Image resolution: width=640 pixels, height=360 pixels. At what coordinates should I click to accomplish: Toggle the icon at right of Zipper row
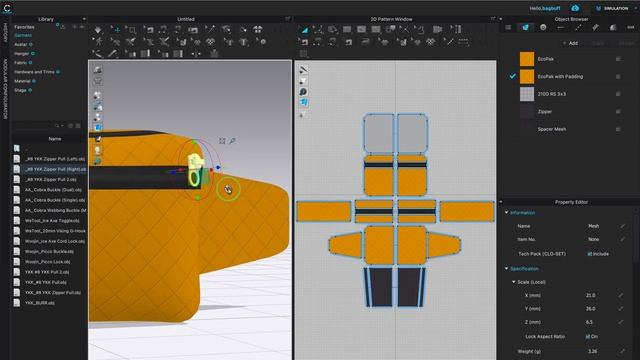click(618, 111)
